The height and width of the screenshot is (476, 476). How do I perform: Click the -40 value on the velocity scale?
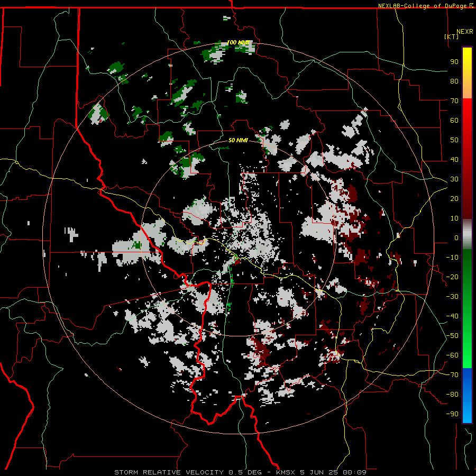click(452, 316)
